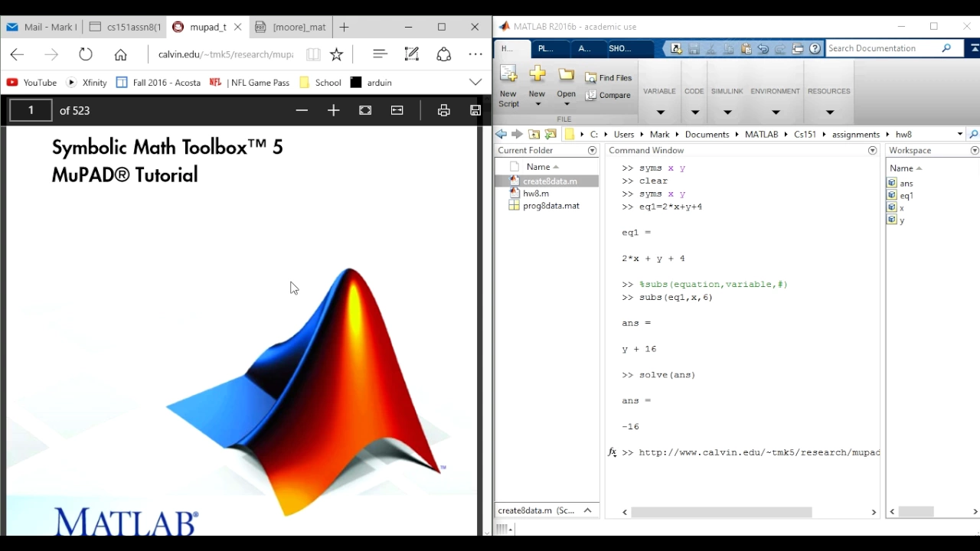Click Cut scissors icon in MATLAB toolbar

(x=710, y=48)
